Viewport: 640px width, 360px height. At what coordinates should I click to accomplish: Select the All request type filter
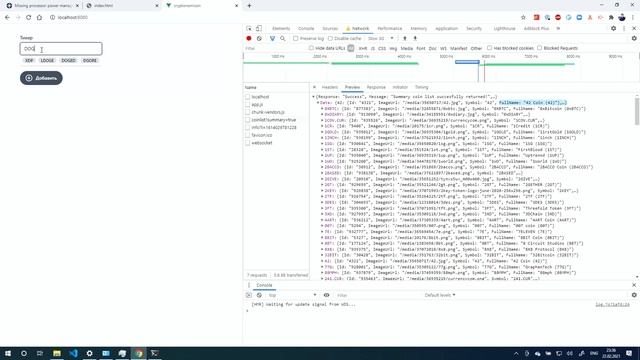coord(351,48)
